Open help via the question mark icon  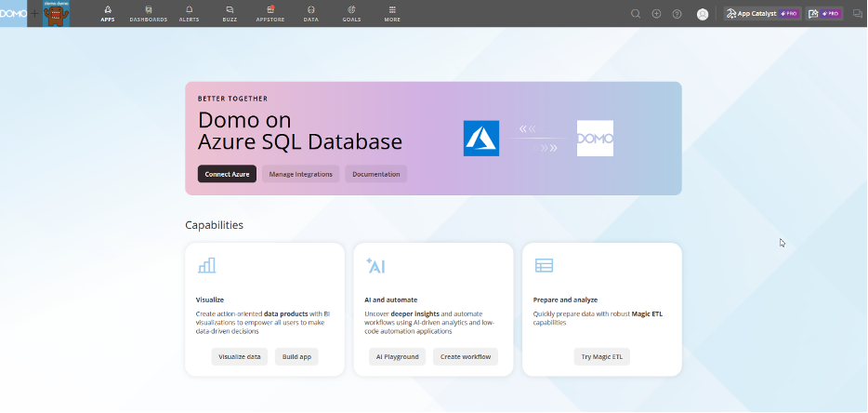[x=677, y=14]
